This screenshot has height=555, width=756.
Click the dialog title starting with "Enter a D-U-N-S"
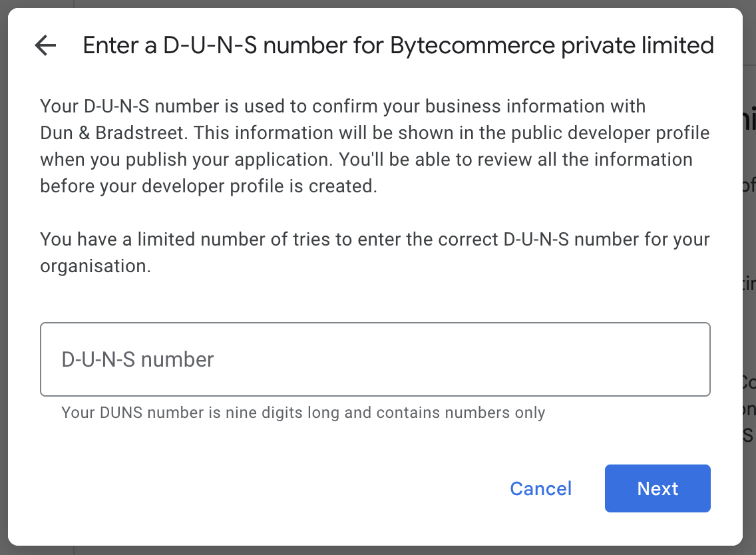pos(233,45)
